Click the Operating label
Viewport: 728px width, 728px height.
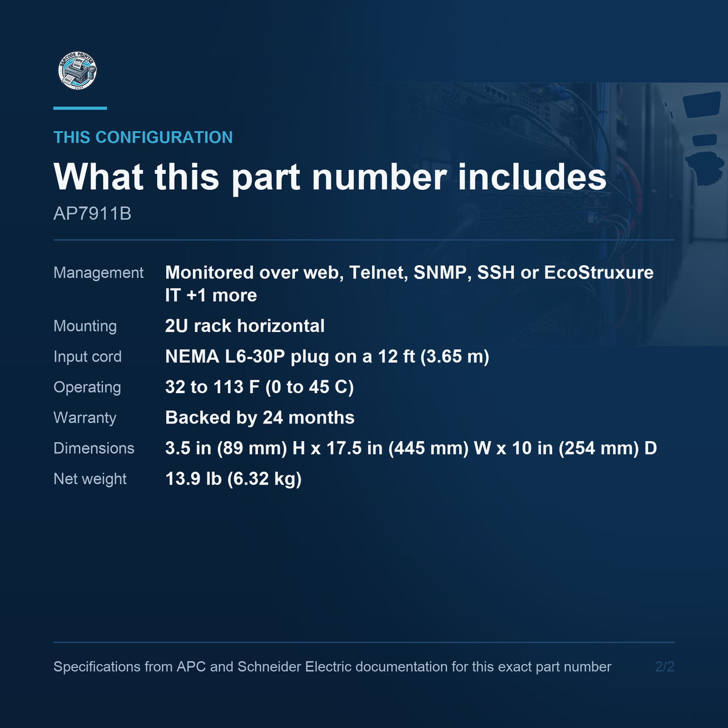click(87, 387)
